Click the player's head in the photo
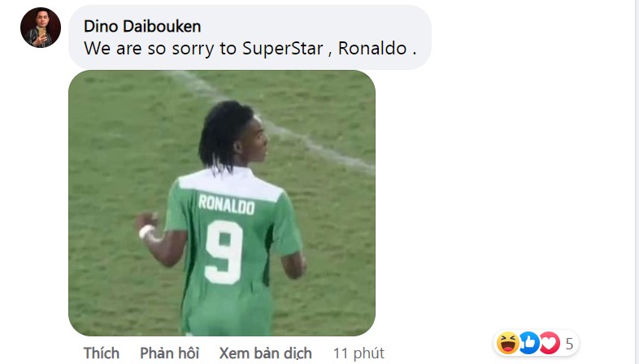This screenshot has height=364, width=639. [x=234, y=134]
